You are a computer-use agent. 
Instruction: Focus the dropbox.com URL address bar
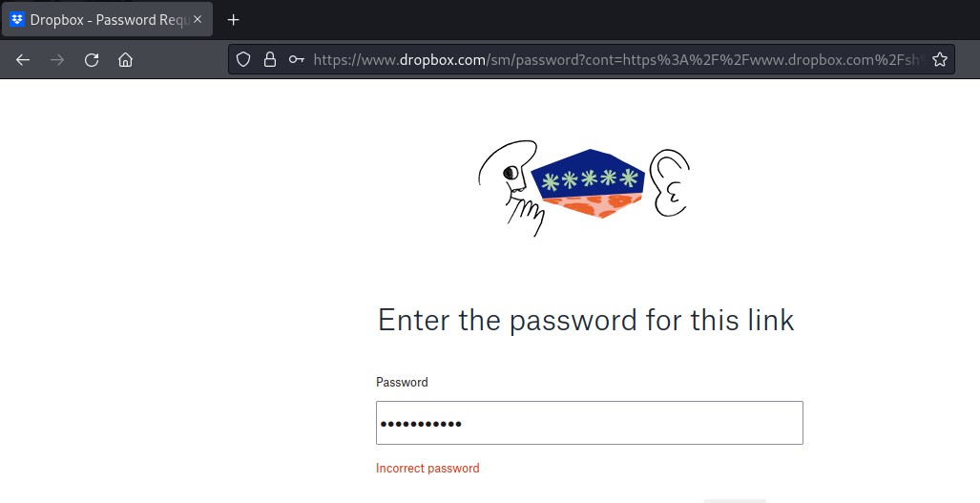point(615,59)
